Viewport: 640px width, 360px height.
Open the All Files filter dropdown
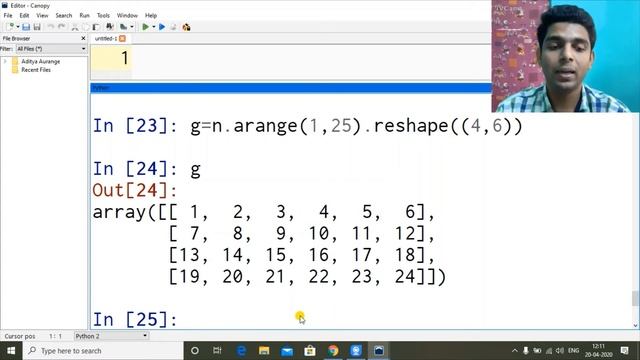click(51, 49)
